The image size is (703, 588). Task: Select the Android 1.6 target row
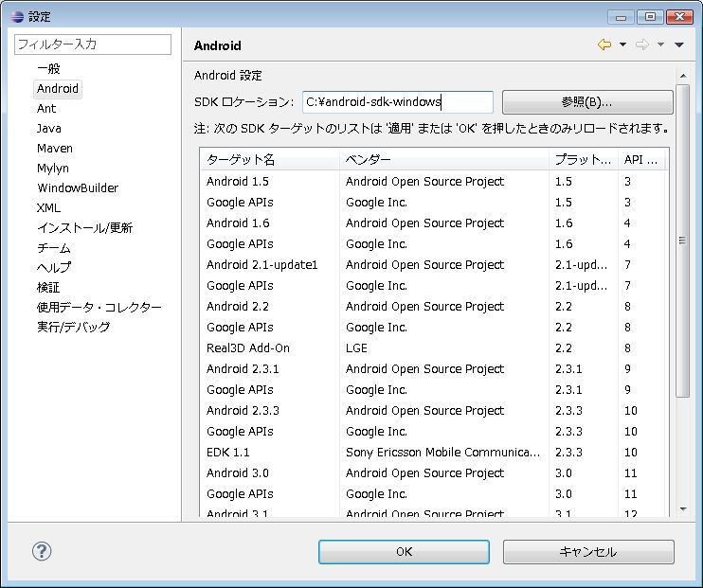434,223
